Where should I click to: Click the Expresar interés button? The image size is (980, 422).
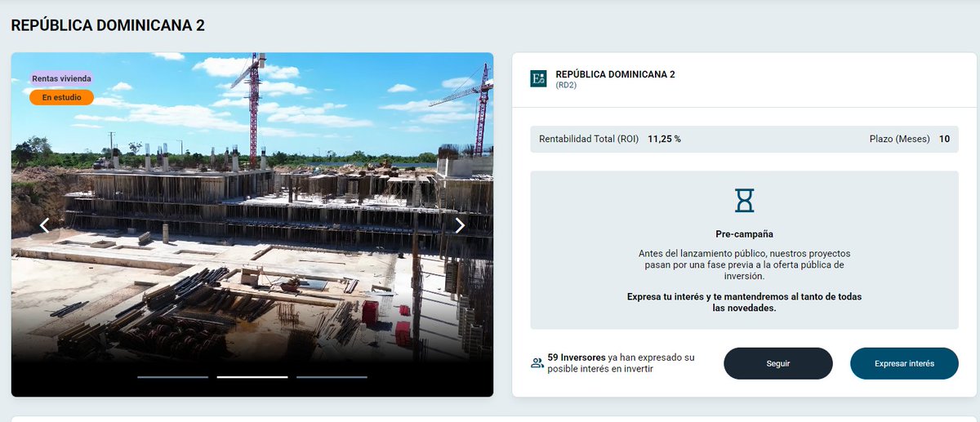[x=904, y=363]
